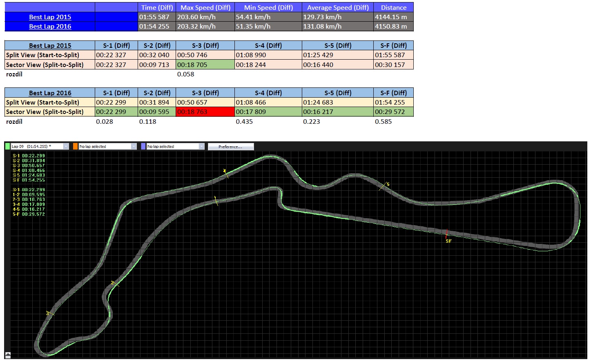The image size is (591, 364).
Task: Click the Average Speed (Diff) column header
Action: click(338, 7)
